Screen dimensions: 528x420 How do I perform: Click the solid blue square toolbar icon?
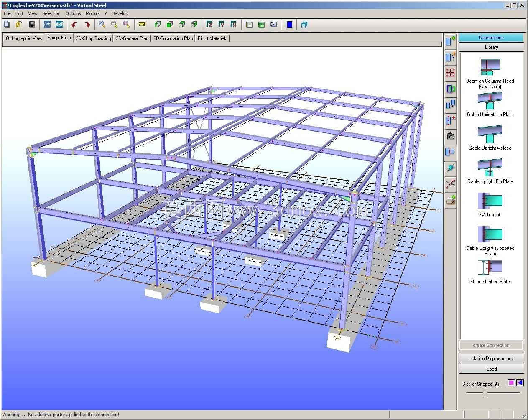[x=289, y=25]
